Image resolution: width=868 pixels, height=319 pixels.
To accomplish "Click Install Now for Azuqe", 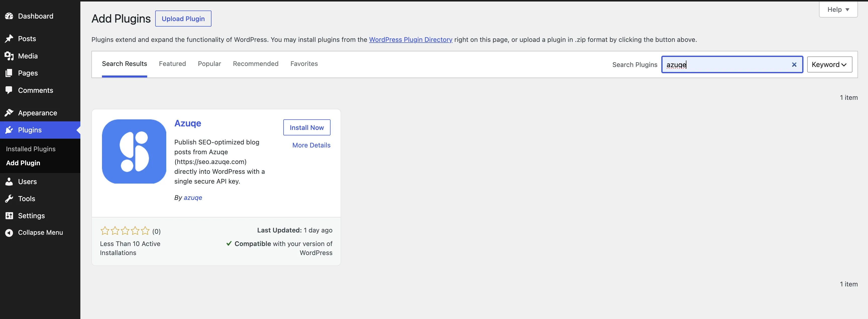I will coord(307,128).
